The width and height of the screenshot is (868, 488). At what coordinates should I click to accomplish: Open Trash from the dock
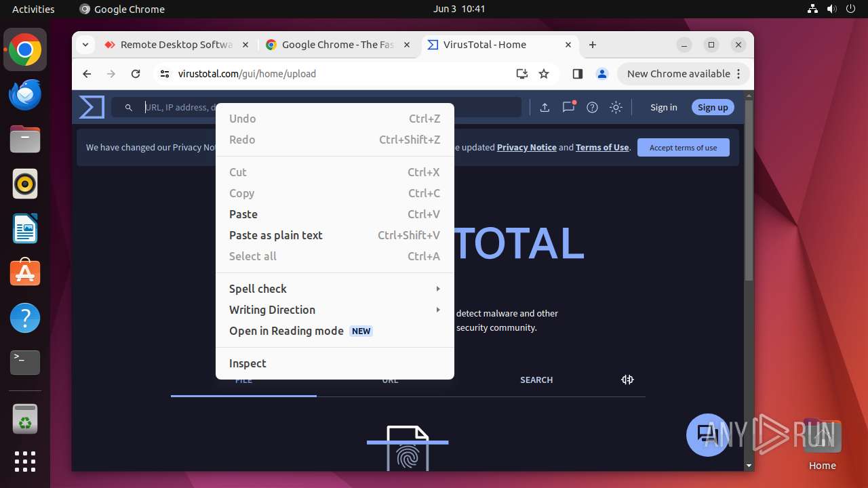point(25,420)
